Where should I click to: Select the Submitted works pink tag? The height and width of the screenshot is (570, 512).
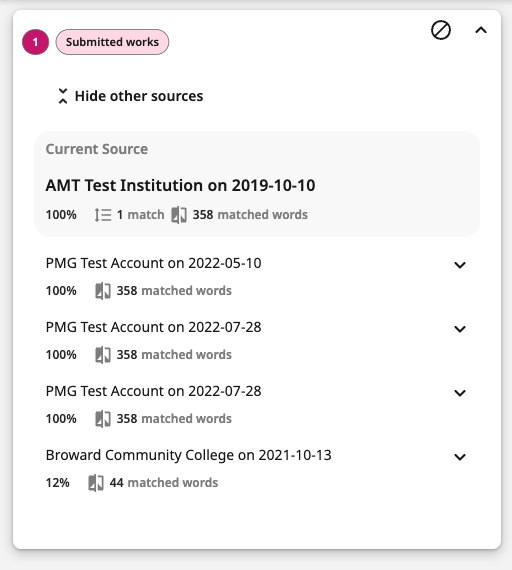pos(112,42)
